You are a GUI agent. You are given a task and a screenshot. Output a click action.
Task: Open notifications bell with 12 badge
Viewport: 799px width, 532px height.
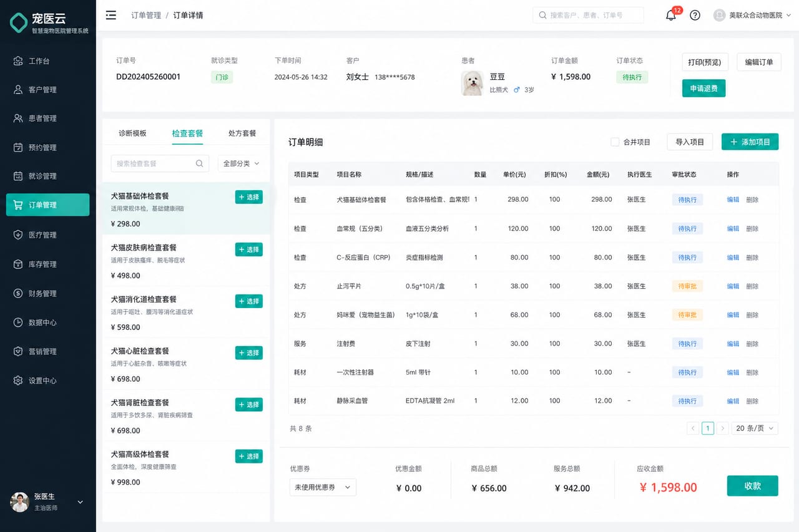pos(672,15)
